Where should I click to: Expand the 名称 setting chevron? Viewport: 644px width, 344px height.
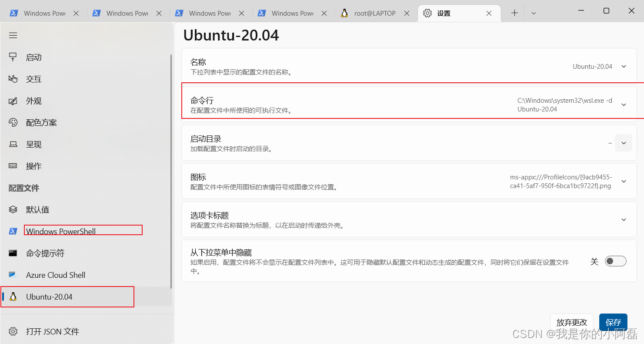tap(624, 67)
